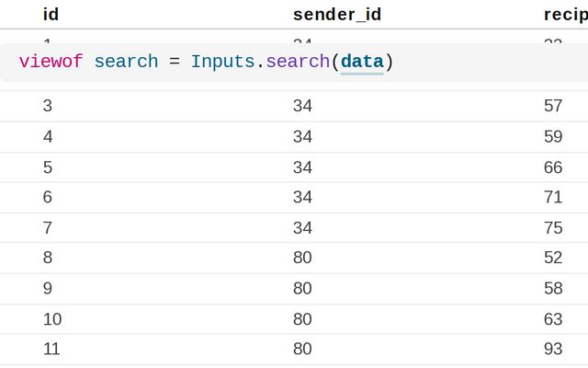
Task: Click the id cell with value 3
Action: [48, 106]
